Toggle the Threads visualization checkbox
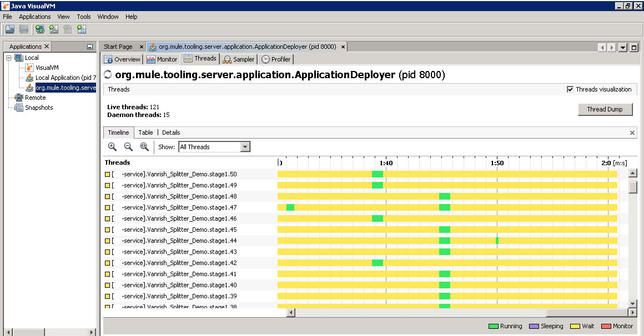This screenshot has width=644, height=336. click(570, 89)
